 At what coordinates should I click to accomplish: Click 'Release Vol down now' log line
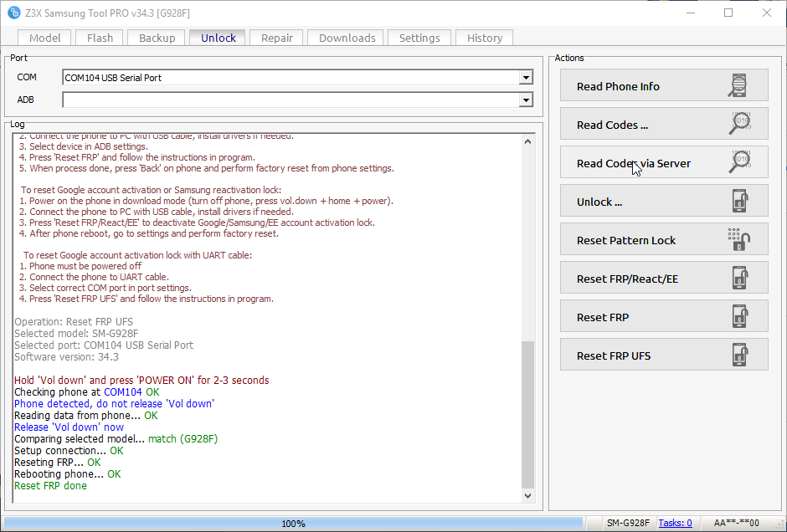(x=69, y=427)
